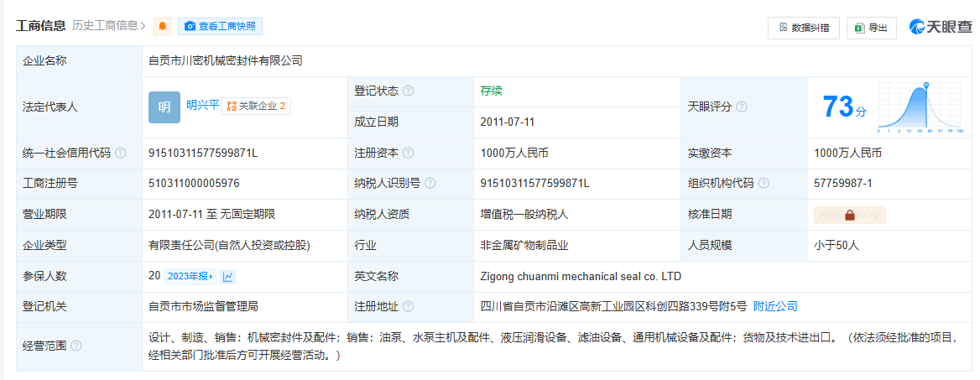Image resolution: width=980 pixels, height=380 pixels.
Task: Click help icon next to 经营范围
Action: point(76,346)
